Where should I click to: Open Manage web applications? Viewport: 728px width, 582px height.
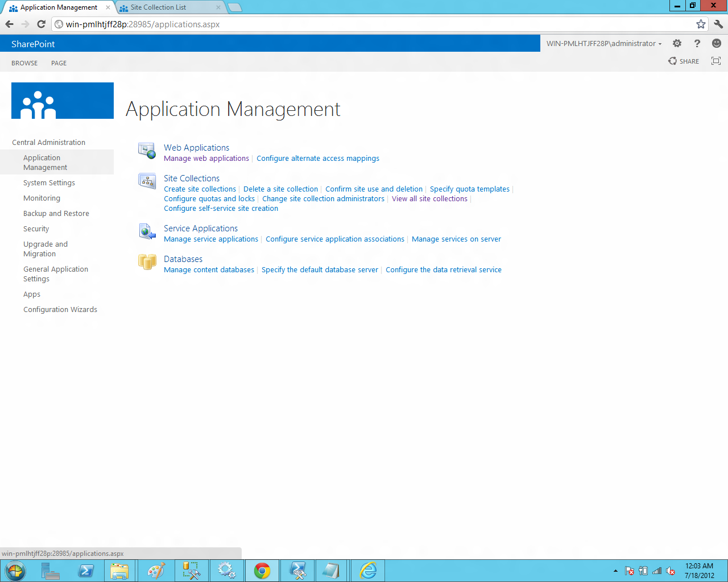pos(206,158)
